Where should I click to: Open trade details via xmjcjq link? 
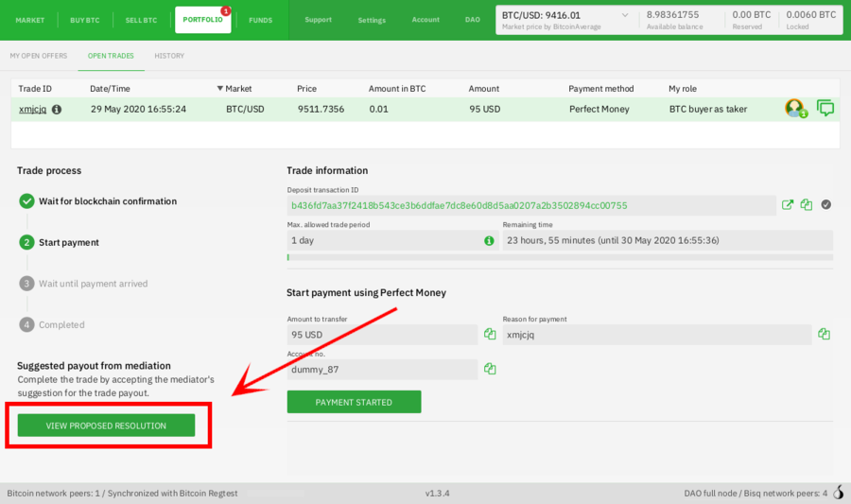(33, 110)
